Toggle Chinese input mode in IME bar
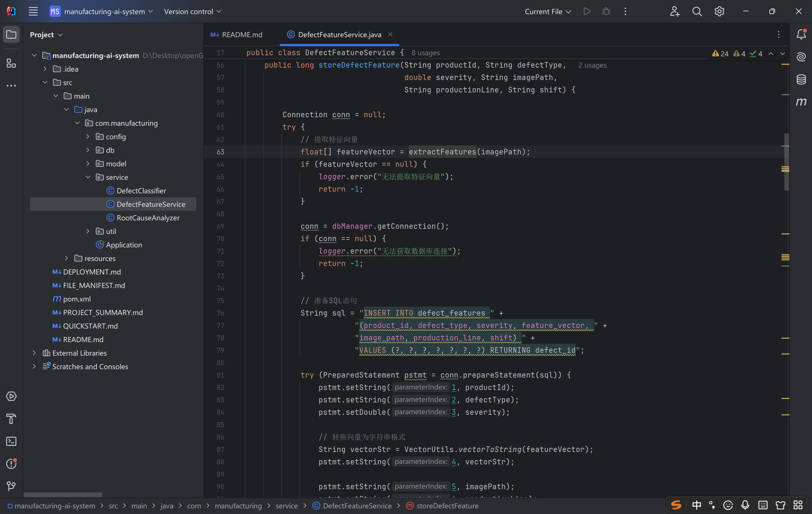This screenshot has width=812, height=514. pyautogui.click(x=696, y=505)
